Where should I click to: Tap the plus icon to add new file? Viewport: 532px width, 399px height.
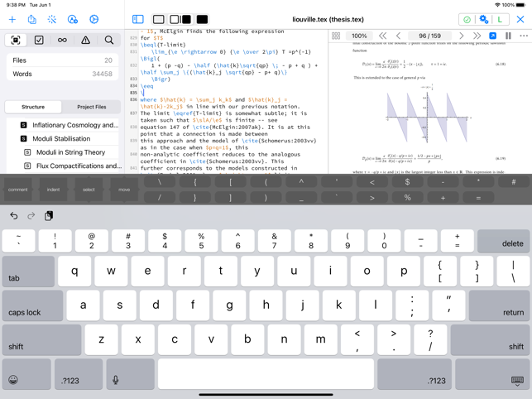[12, 19]
